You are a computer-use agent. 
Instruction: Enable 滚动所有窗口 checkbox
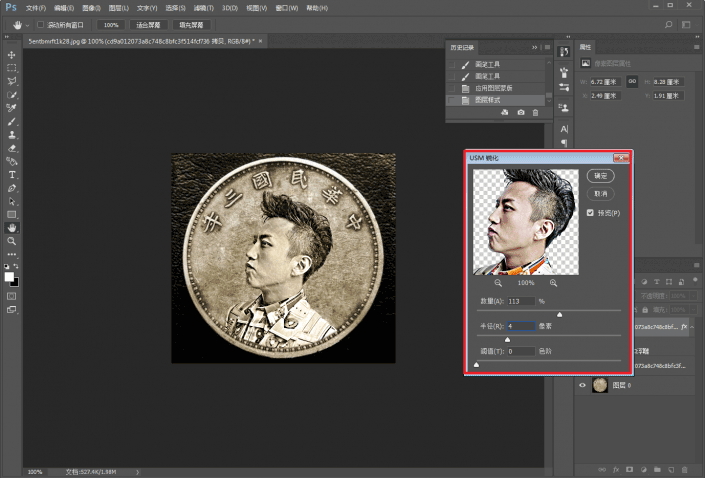pos(40,25)
